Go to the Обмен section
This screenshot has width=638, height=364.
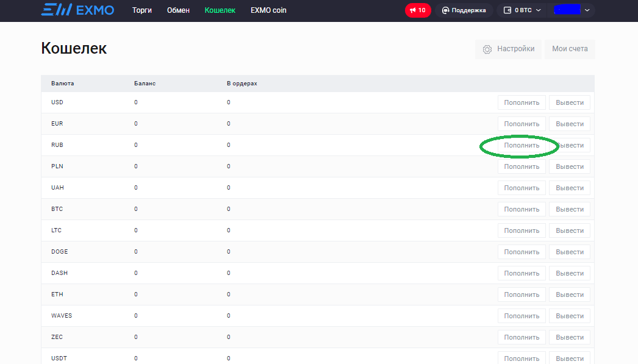178,10
